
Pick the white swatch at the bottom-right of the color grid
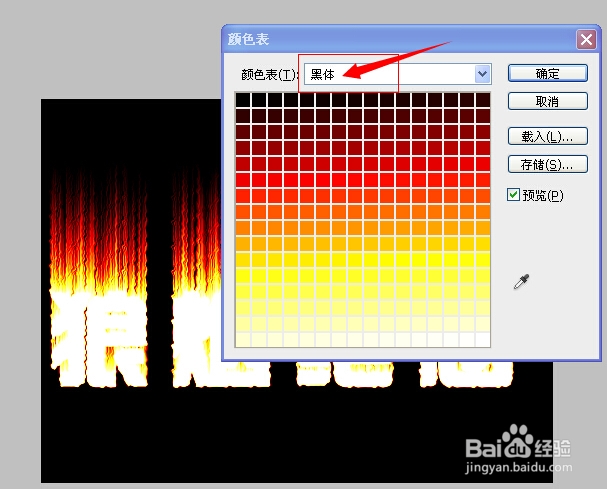click(x=483, y=340)
